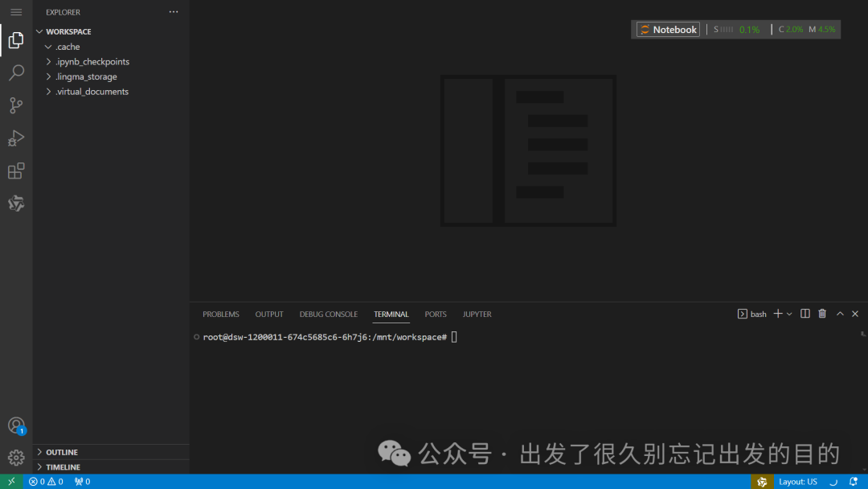The width and height of the screenshot is (868, 489).
Task: Switch to the JUPYTER tab
Action: click(x=477, y=314)
